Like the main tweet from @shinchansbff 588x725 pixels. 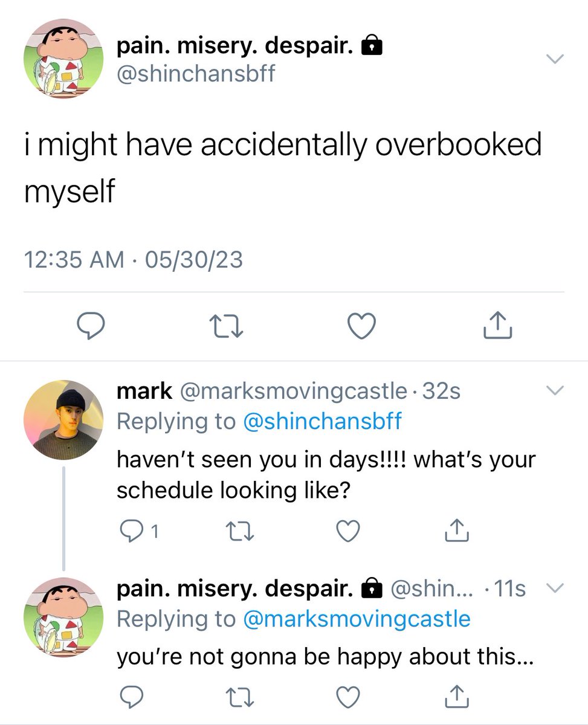click(363, 326)
